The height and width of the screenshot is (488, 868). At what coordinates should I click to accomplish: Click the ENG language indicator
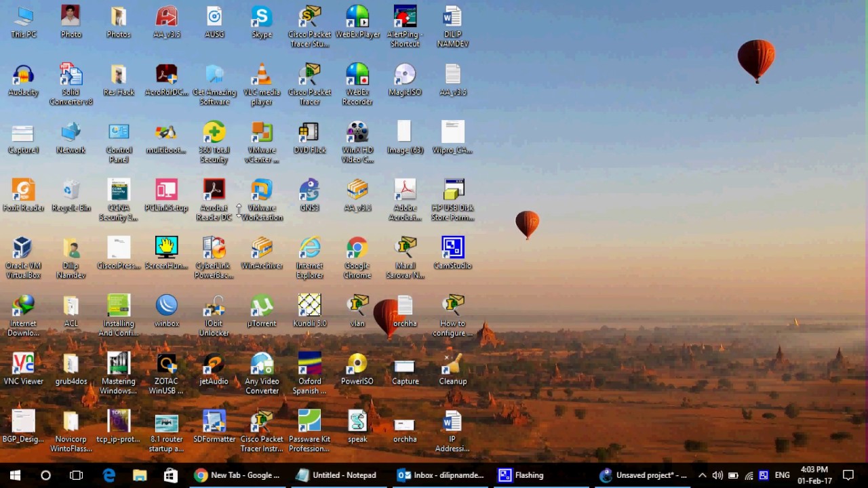[782, 475]
